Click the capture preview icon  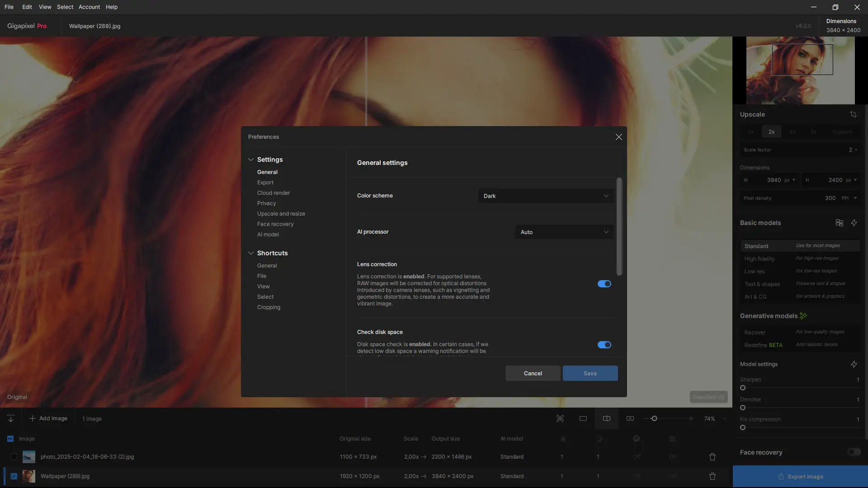pos(560,418)
